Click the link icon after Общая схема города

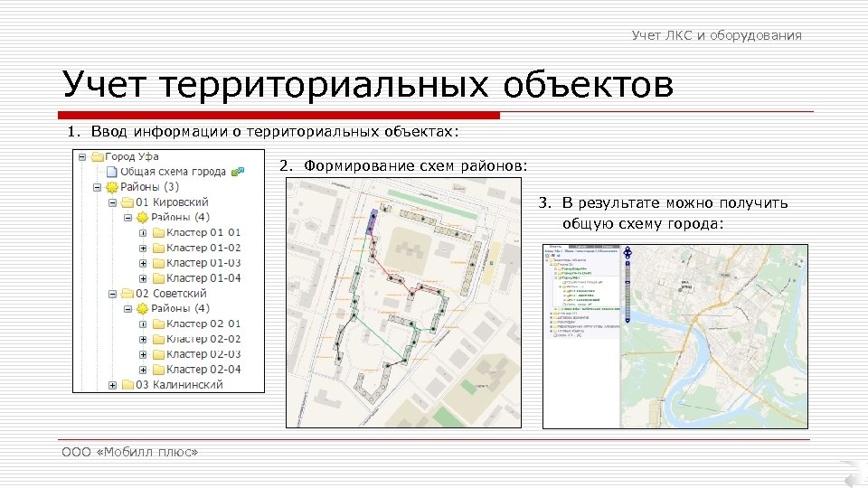tap(238, 172)
